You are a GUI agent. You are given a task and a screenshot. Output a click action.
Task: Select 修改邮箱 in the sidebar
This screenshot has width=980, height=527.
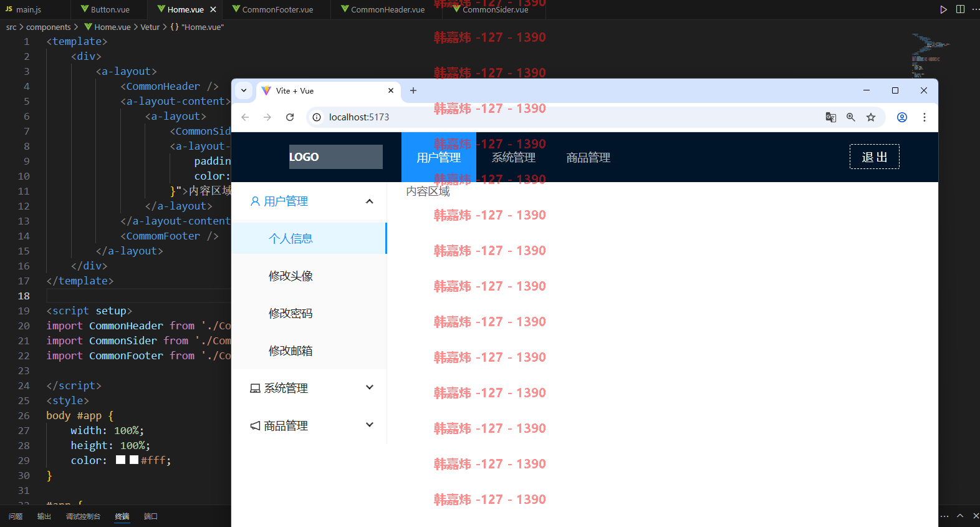point(309,351)
